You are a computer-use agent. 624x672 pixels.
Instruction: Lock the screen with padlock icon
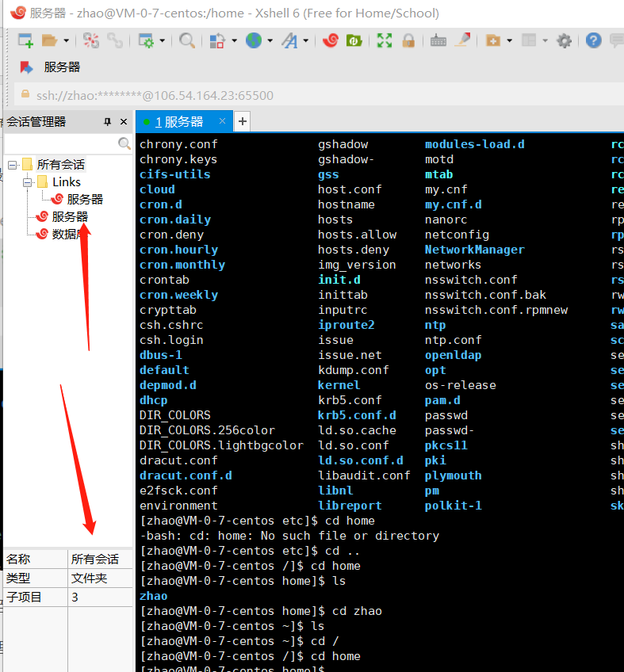[x=408, y=40]
